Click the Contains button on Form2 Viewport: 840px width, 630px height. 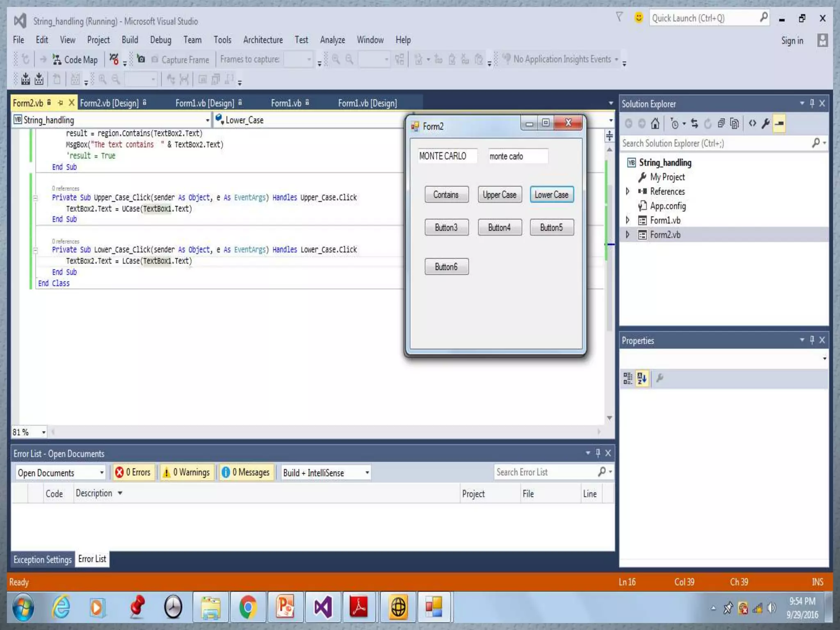446,194
